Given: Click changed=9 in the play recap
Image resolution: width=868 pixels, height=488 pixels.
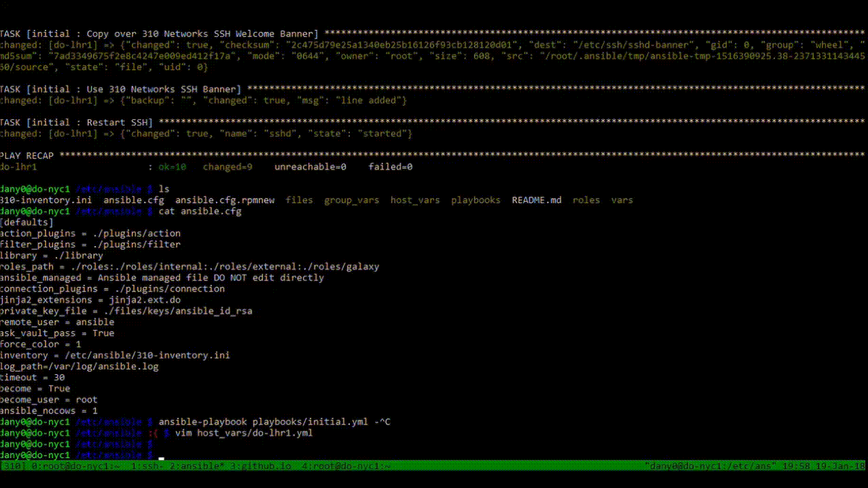Looking at the screenshot, I should tap(227, 167).
